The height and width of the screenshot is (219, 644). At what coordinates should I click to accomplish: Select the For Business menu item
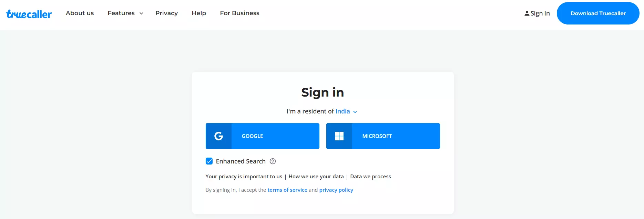(239, 13)
